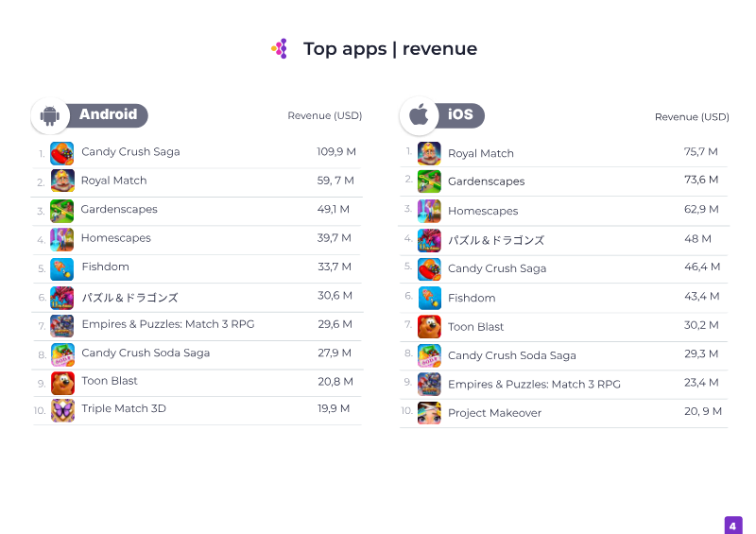
Task: Click Fishdom icon in Android list
Action: (62, 269)
